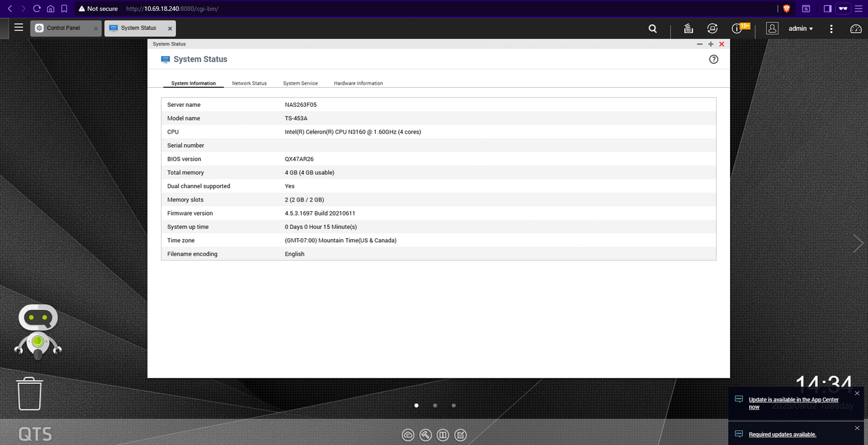Open the QTS main menu hamburger

[x=18, y=28]
